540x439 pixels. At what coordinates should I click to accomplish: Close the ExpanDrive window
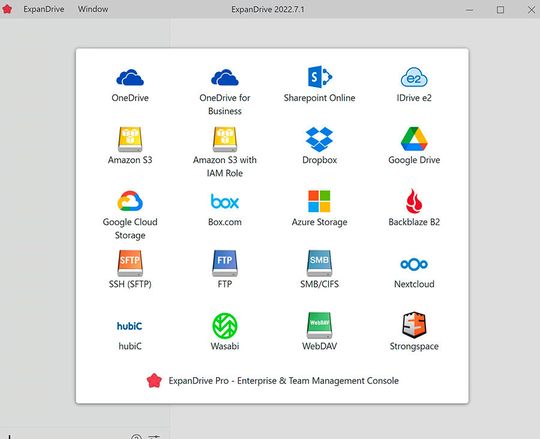click(x=531, y=10)
